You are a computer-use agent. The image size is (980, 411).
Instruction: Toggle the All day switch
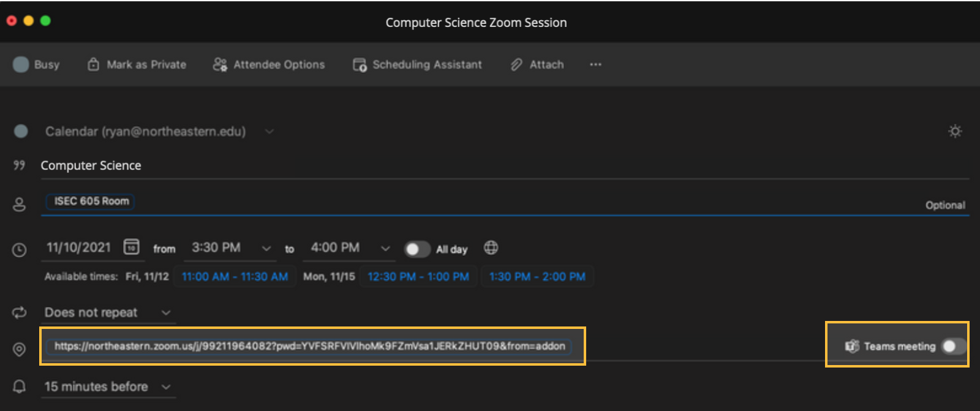[x=417, y=249]
